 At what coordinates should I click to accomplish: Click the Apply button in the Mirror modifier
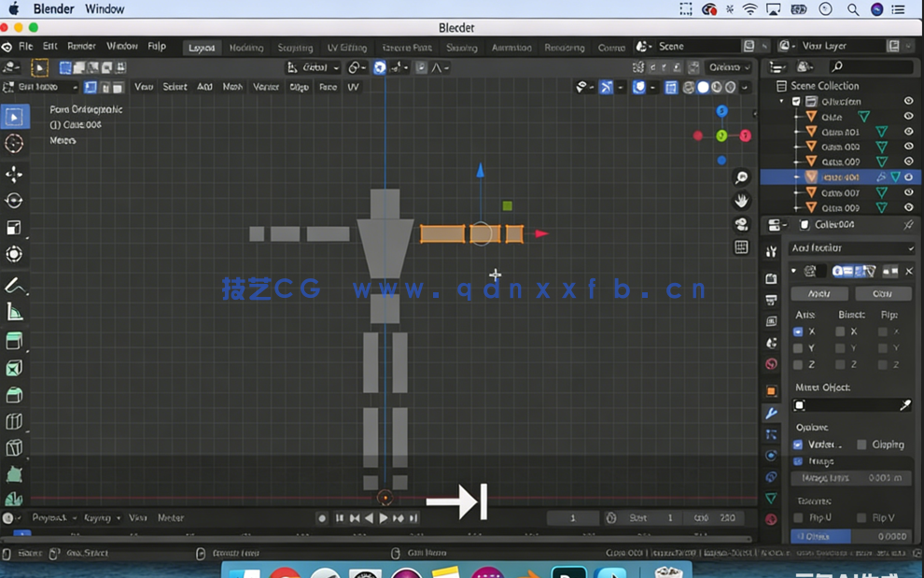click(819, 293)
